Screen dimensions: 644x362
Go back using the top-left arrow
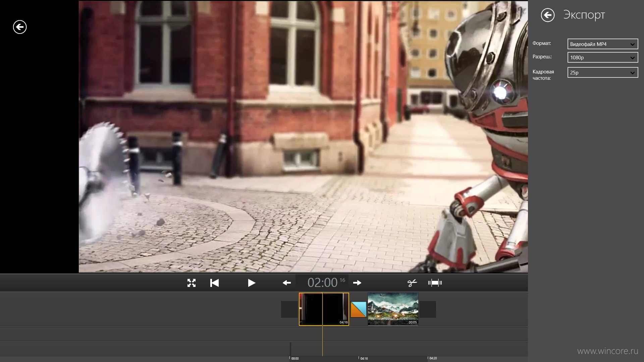pyautogui.click(x=20, y=27)
